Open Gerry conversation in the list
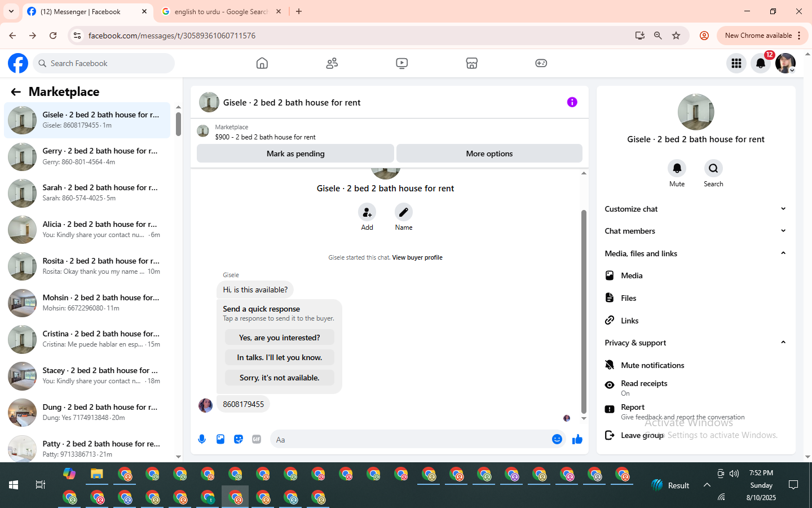 (87, 156)
